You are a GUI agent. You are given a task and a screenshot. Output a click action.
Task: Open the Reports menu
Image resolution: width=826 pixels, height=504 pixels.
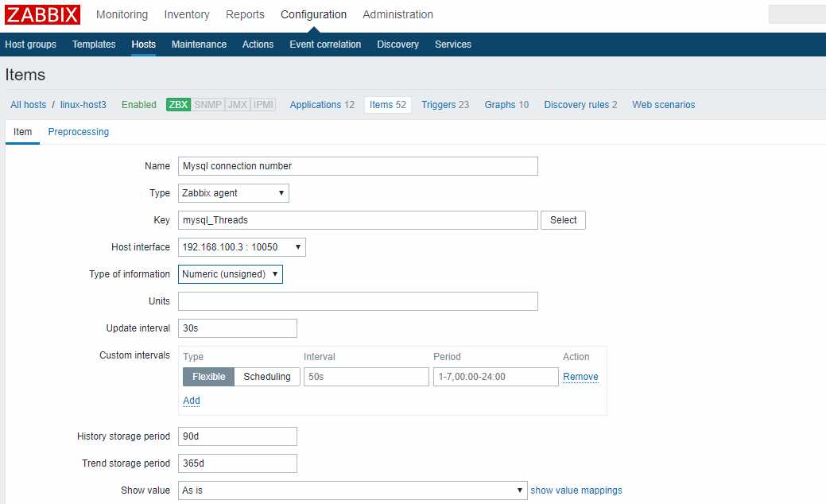[245, 15]
